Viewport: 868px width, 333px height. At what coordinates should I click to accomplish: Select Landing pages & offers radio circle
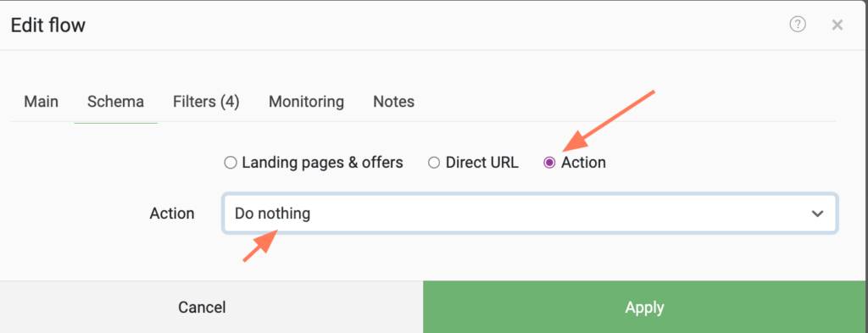[231, 163]
